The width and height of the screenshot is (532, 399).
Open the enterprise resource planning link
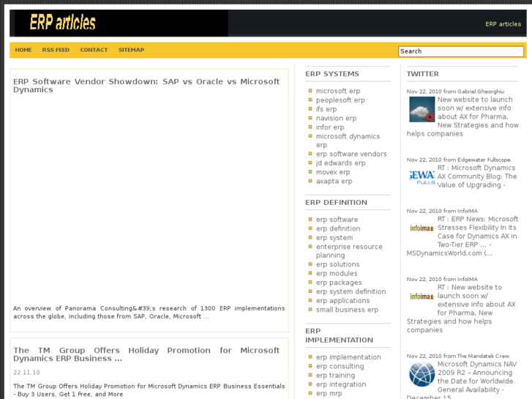tap(349, 251)
